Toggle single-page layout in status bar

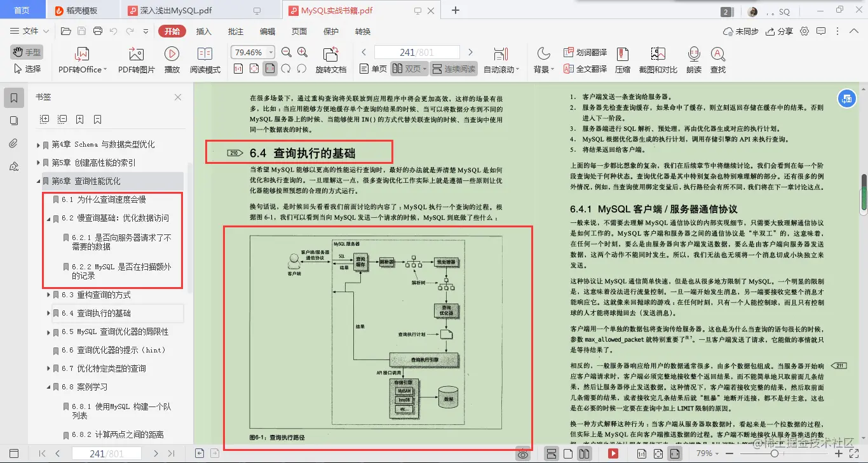pyautogui.click(x=567, y=453)
